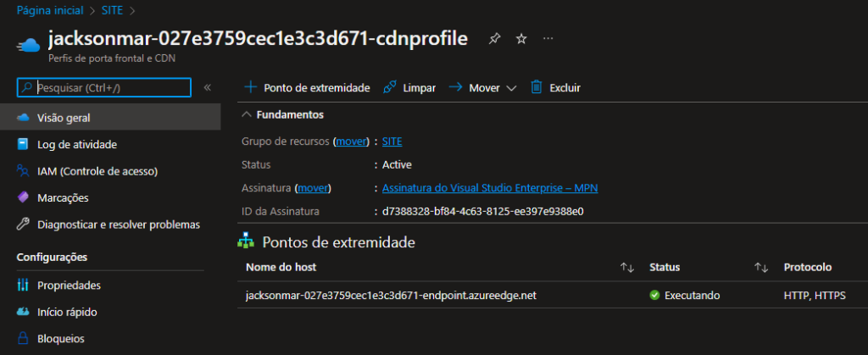The width and height of the screenshot is (868, 355).
Task: Select subscription ID d7388328-bf84-4c63-8125-ee397e9388e0
Action: 482,211
